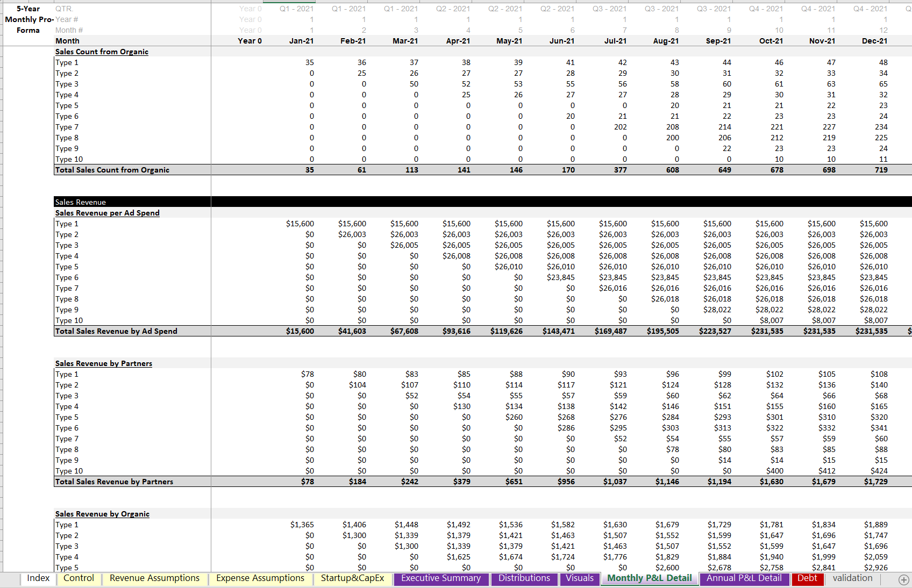Open the Visuals sheet tab
This screenshot has width=912, height=588.
point(580,578)
